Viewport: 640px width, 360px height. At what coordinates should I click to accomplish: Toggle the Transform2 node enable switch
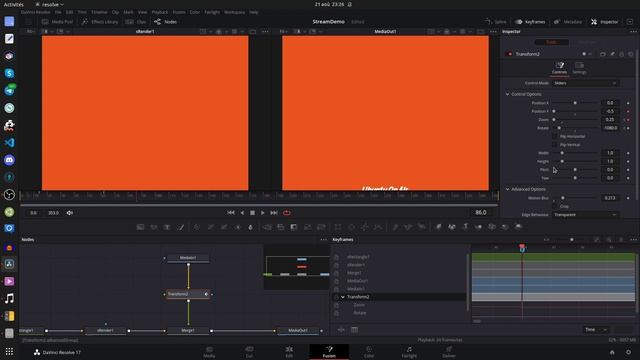(509, 54)
